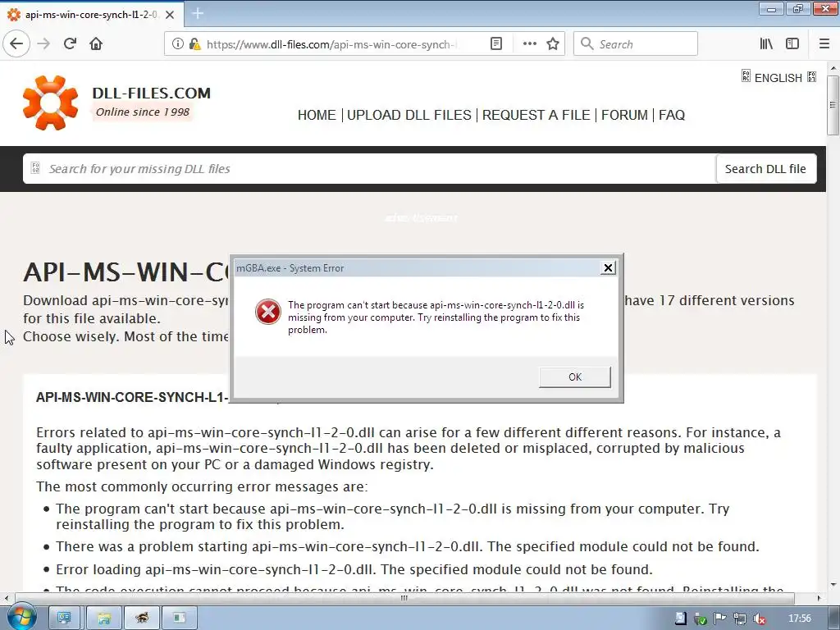Click the vertical scrollbar thumb of the page
Screen dimensions: 840x630
833,105
